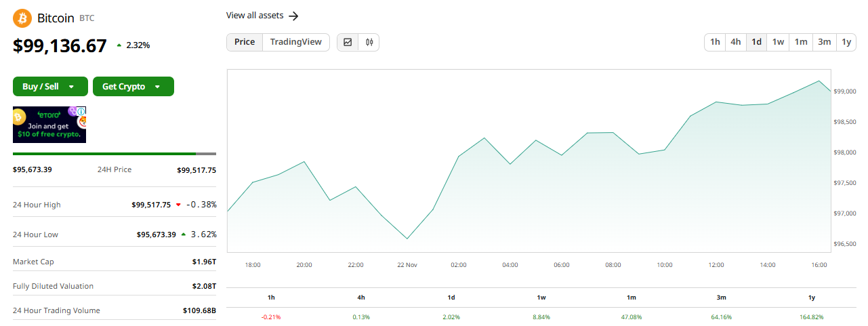Choose the 1w chart timeframe button

[778, 42]
